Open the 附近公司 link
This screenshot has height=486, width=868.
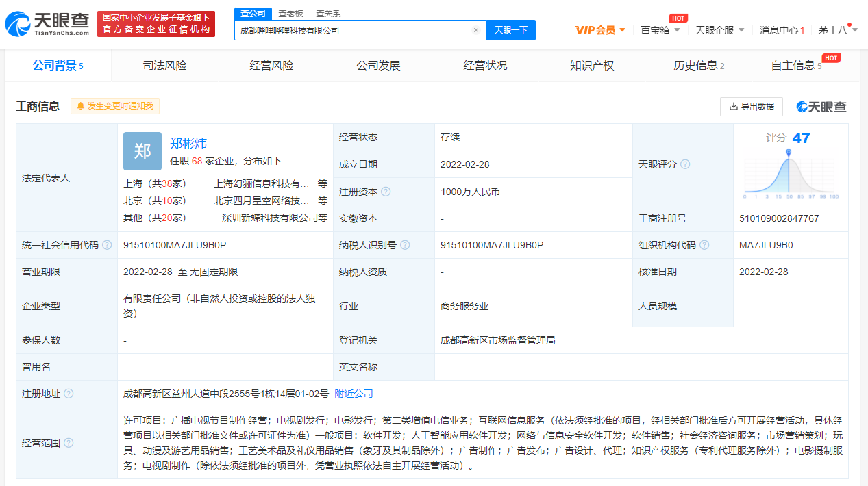pos(354,394)
